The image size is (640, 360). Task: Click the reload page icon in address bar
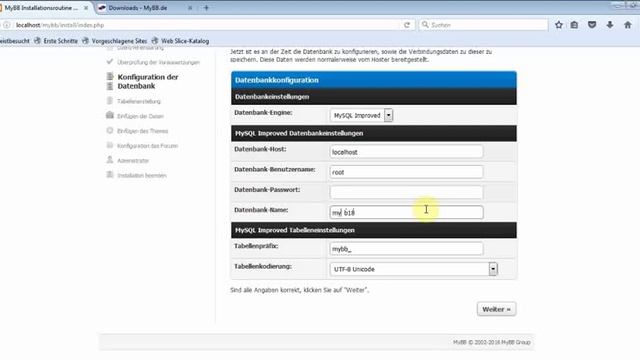[x=407, y=25]
